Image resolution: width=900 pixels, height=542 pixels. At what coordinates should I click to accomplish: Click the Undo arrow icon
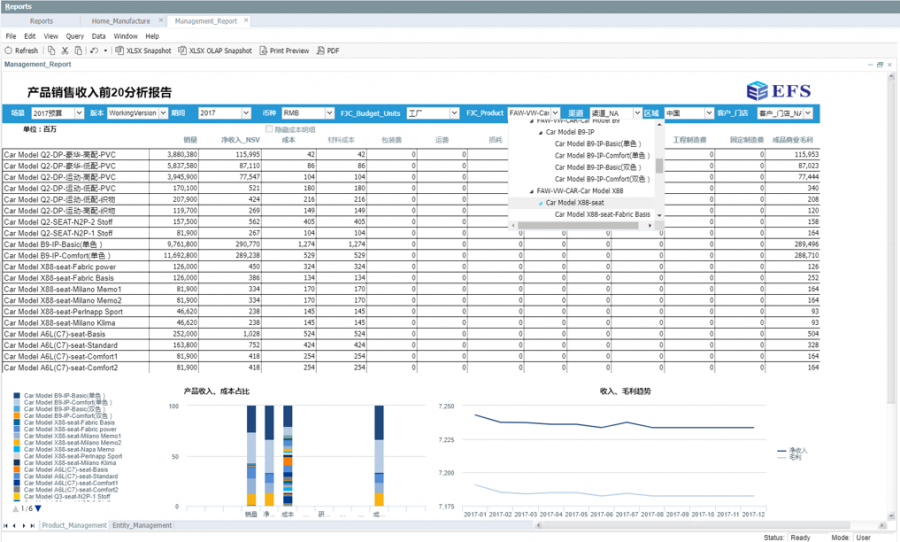point(94,51)
